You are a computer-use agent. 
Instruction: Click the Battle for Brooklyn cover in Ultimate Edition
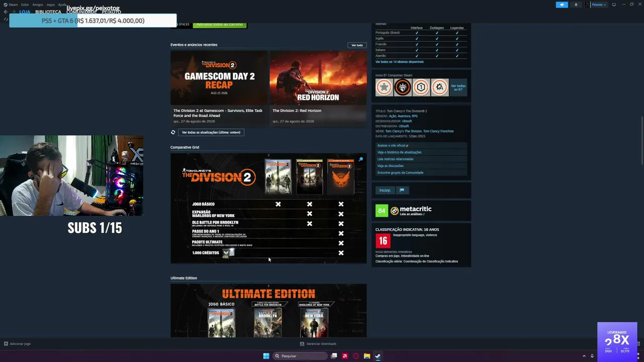268,322
